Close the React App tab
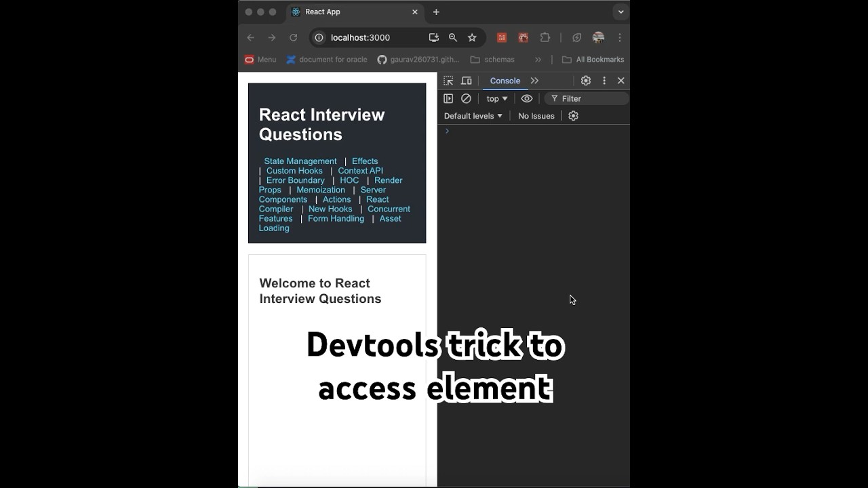 [x=415, y=12]
